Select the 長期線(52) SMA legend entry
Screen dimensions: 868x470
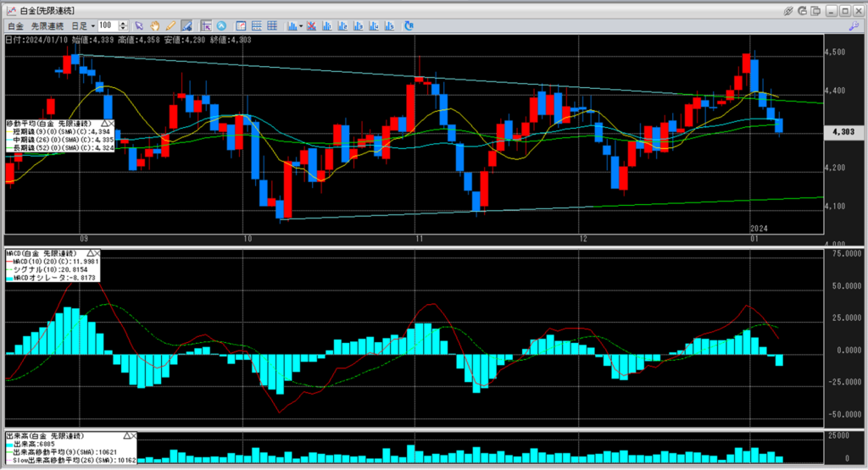(58, 148)
